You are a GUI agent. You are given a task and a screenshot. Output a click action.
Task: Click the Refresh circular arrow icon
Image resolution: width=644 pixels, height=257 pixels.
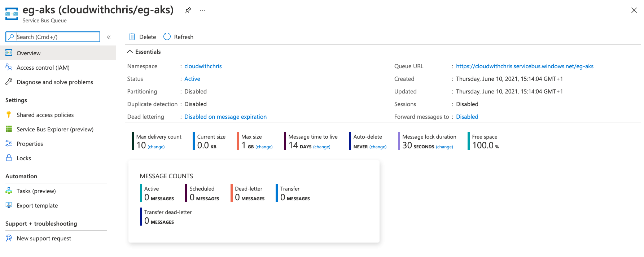tap(167, 37)
